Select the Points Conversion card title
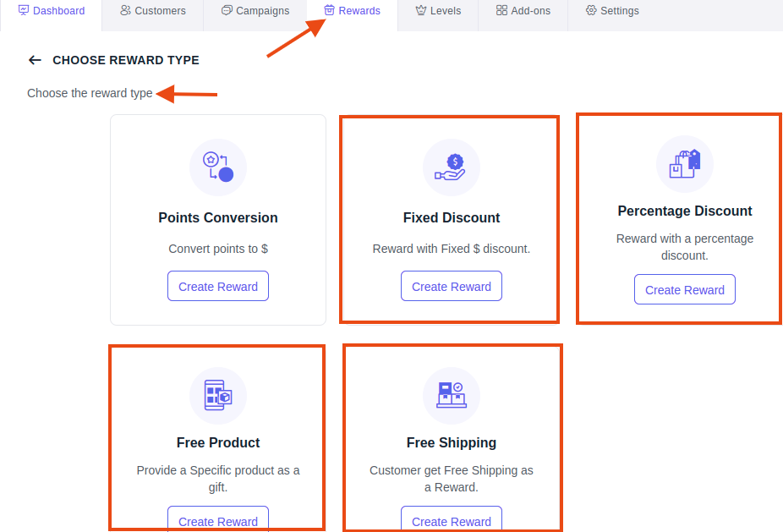This screenshot has height=532, width=783. (218, 218)
